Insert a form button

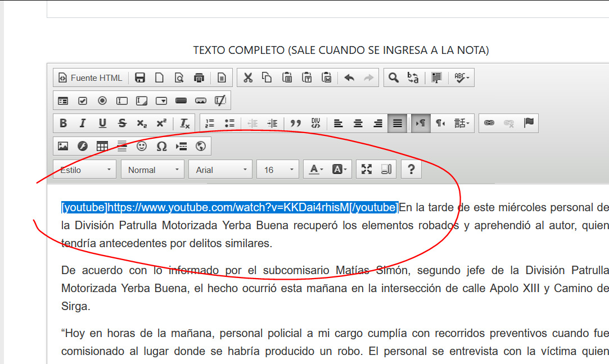(181, 101)
